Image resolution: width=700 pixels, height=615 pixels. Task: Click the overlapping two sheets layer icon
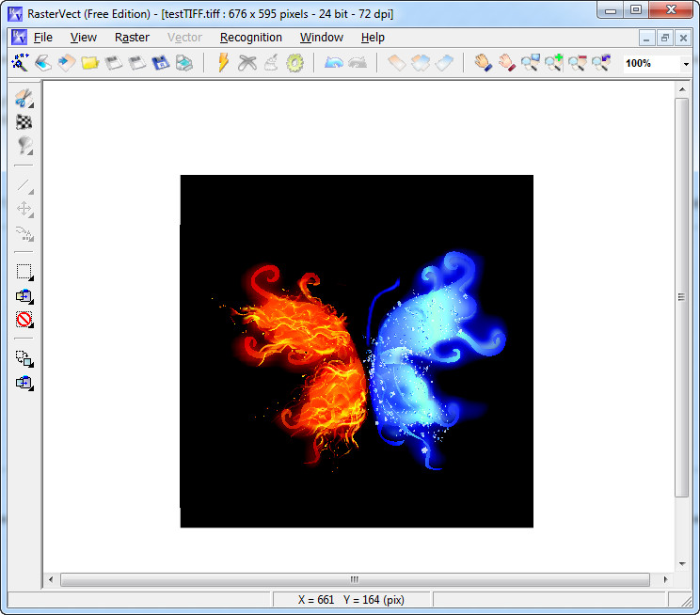click(421, 63)
